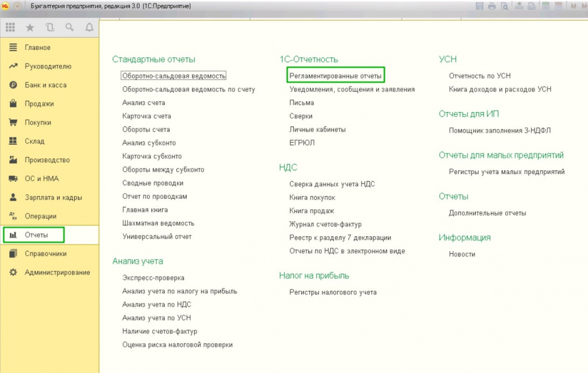
Task: Go to Зарплата и кадры section
Action: point(53,198)
